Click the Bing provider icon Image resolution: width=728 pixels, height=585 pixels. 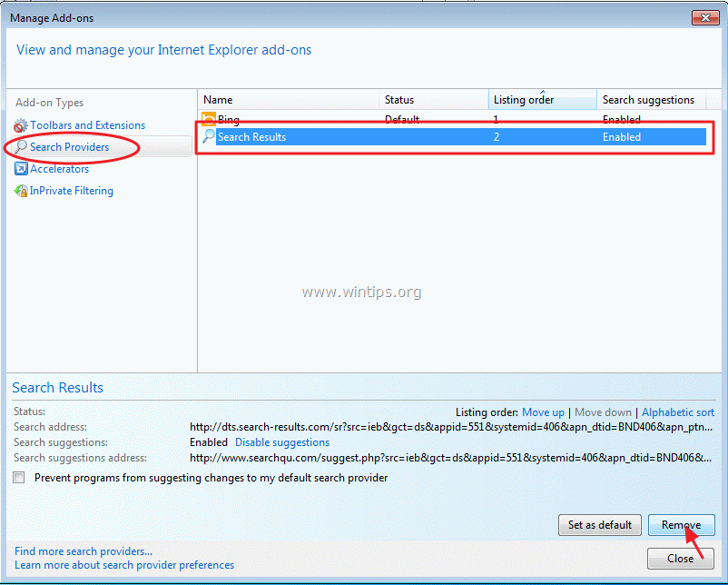coord(209,119)
